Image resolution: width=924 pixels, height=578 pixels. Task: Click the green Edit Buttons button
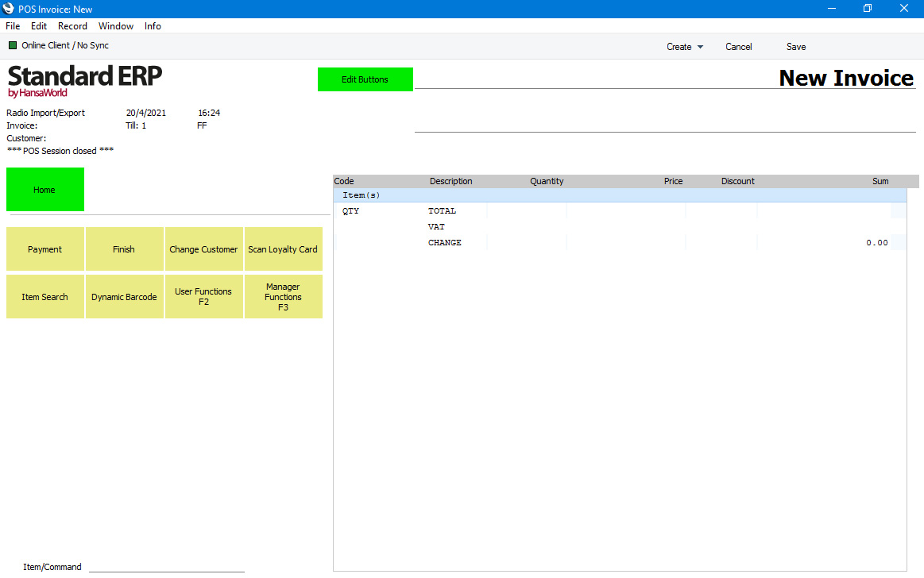(365, 79)
